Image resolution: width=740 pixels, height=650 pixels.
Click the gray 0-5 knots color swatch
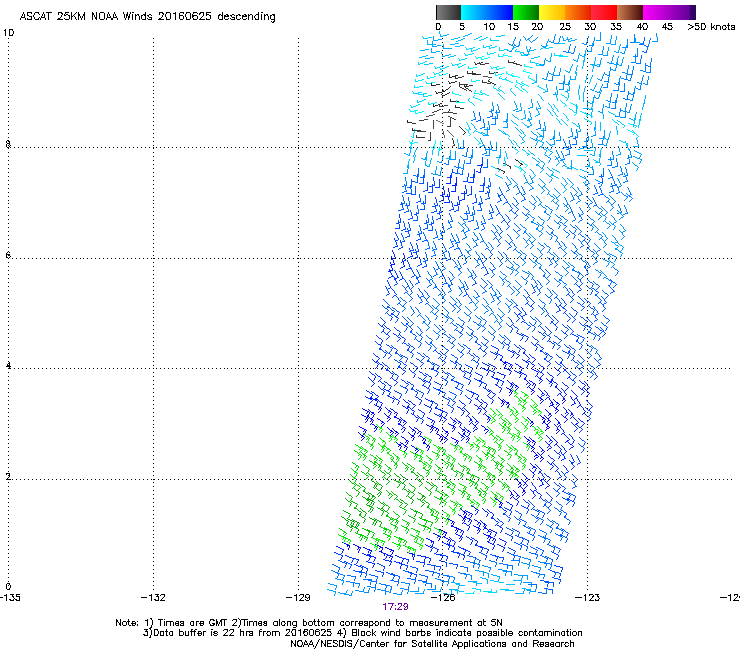click(448, 12)
